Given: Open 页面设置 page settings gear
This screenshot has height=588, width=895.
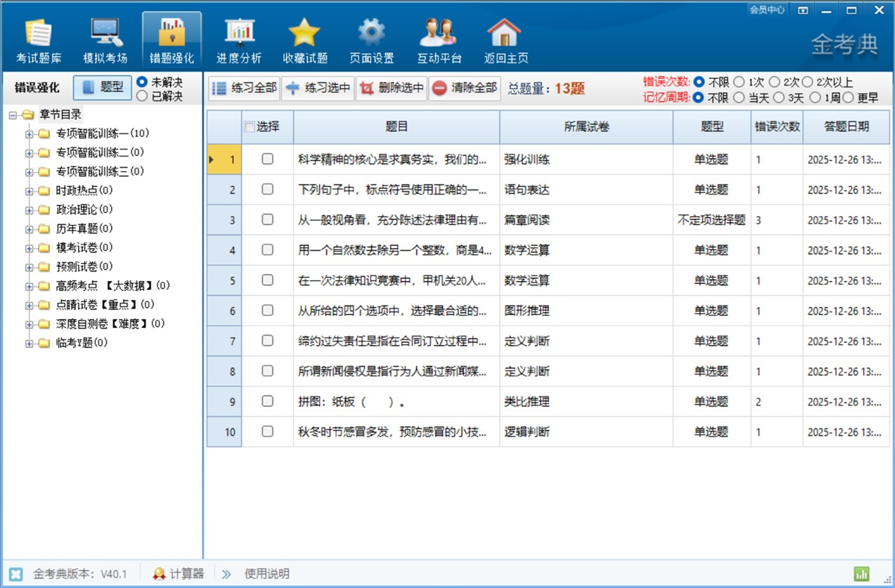Looking at the screenshot, I should point(371,40).
